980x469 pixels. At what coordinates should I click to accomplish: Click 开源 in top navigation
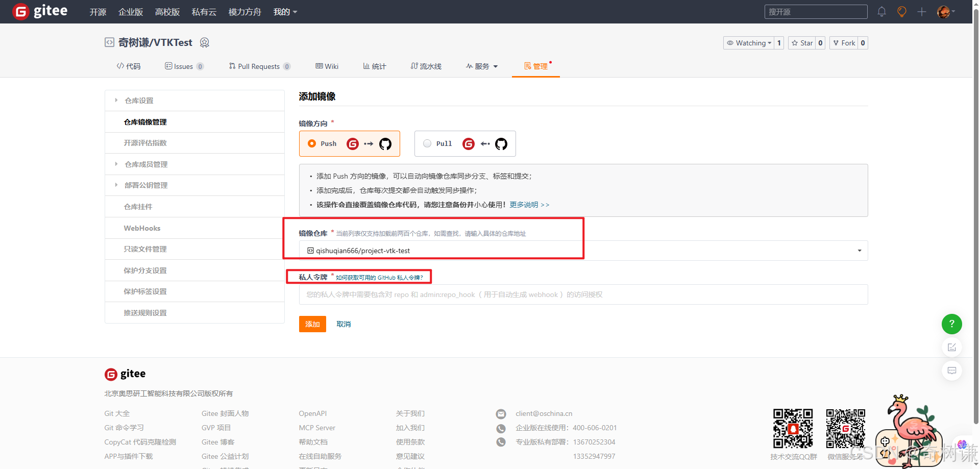[x=98, y=12]
